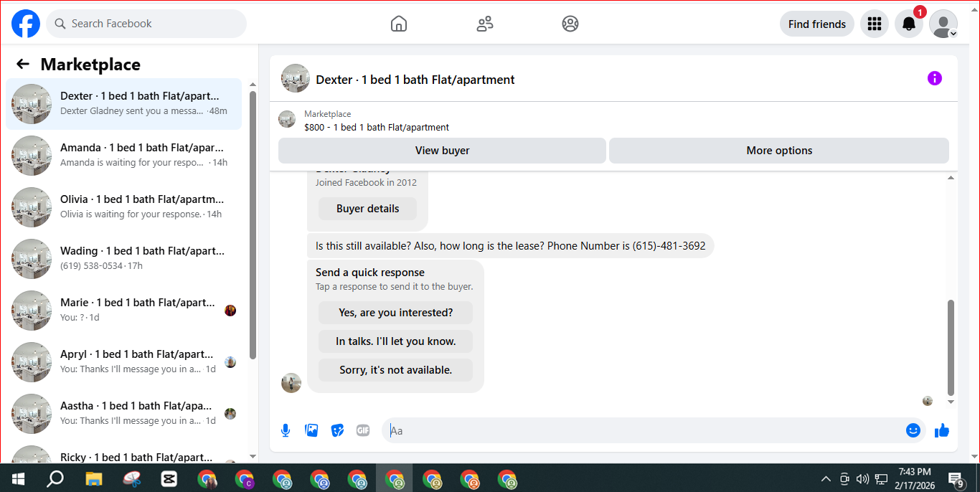The image size is (980, 492).
Task: Click the conversation info icon
Action: (934, 78)
